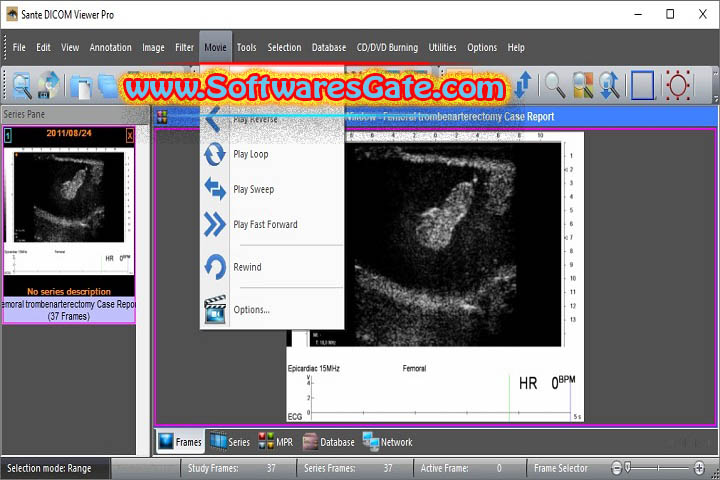The height and width of the screenshot is (480, 720).
Task: Open the Annotation menu
Action: click(110, 47)
